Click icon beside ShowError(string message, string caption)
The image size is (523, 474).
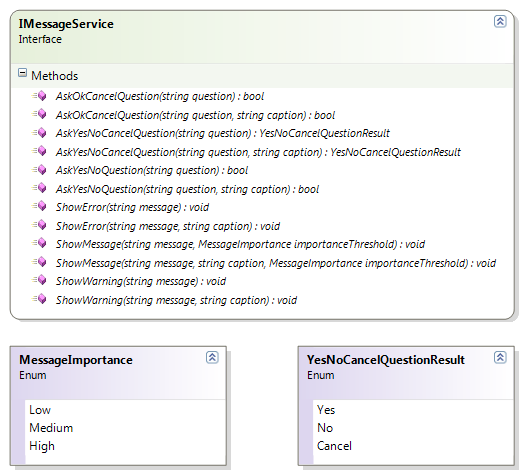pyautogui.click(x=39, y=225)
